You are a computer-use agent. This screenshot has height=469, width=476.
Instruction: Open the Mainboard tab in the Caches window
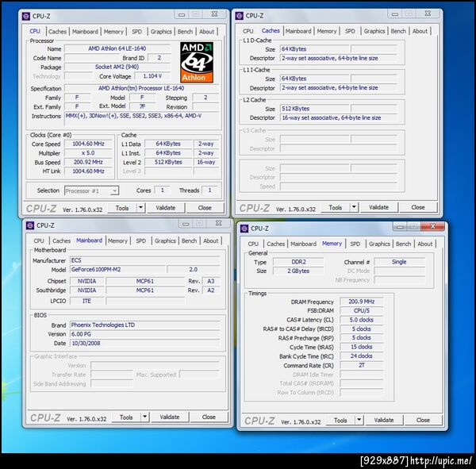(x=298, y=31)
